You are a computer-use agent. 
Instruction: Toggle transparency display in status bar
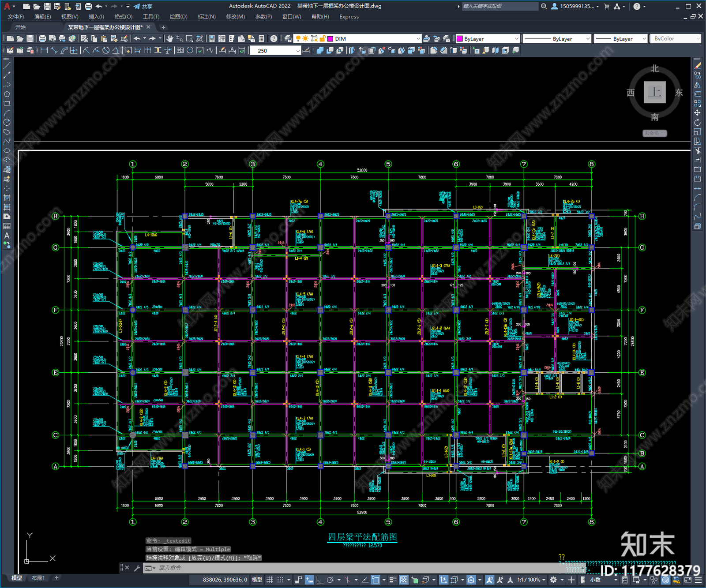coord(404,580)
